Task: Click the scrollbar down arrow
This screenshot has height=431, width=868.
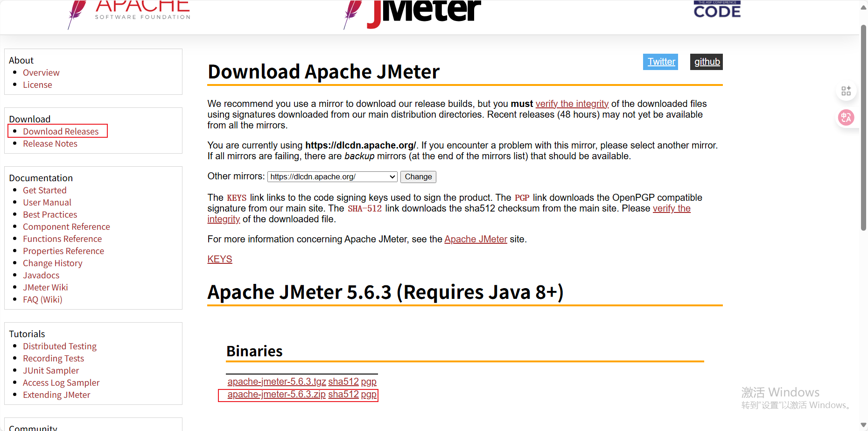Action: coord(863,425)
